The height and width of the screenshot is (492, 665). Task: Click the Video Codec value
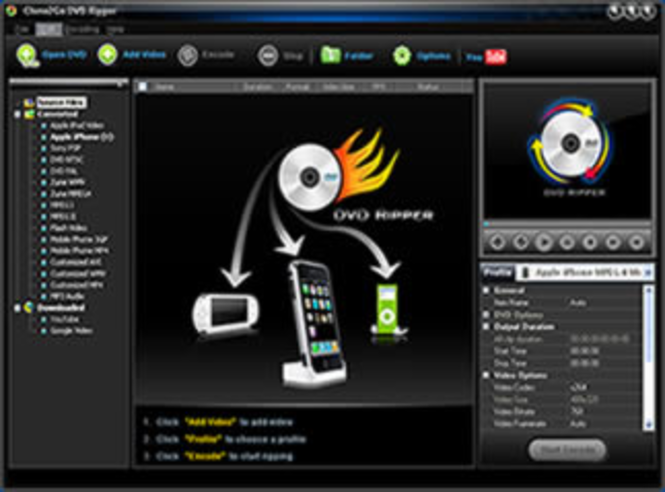579,387
